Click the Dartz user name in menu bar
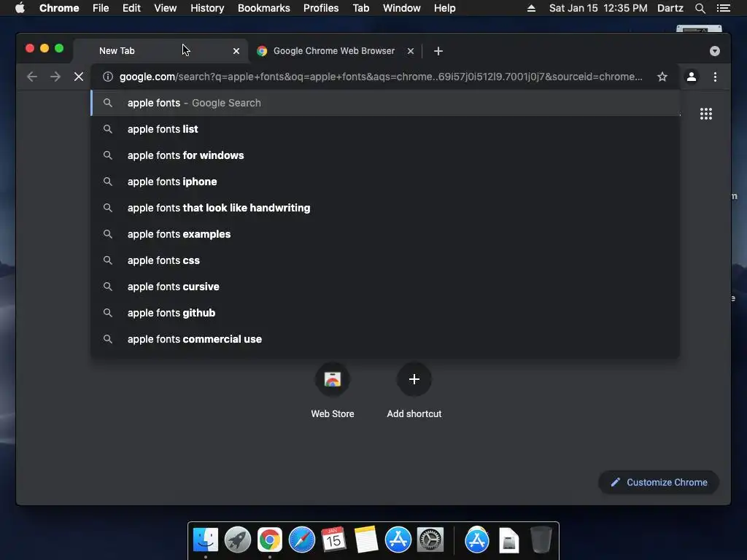Image resolution: width=747 pixels, height=560 pixels. point(670,8)
